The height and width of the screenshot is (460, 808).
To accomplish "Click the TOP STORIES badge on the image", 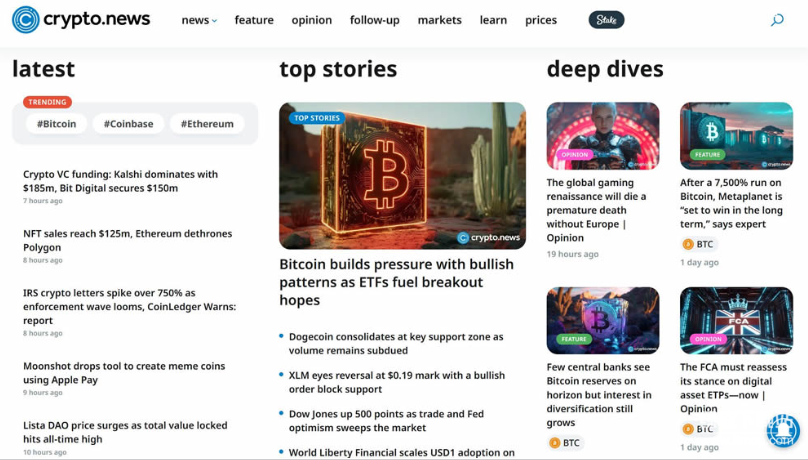I will (x=317, y=118).
